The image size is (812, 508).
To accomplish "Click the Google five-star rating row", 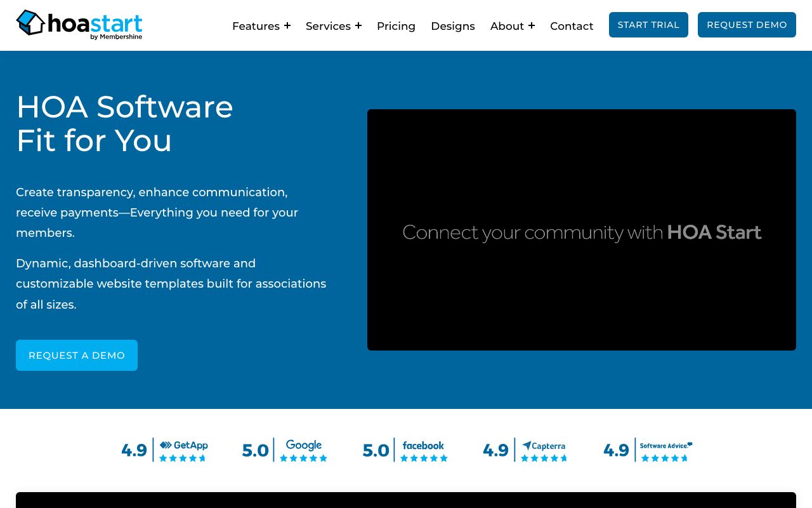I will coord(303,458).
